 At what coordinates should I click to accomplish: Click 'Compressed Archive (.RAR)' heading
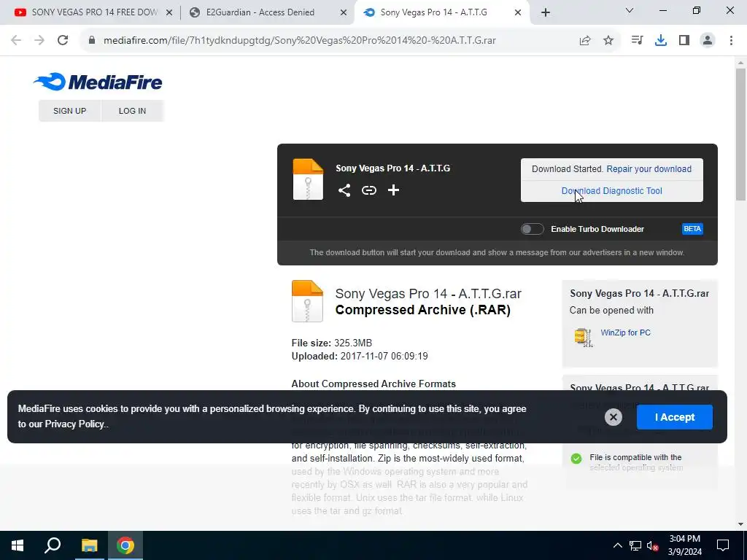click(x=423, y=310)
